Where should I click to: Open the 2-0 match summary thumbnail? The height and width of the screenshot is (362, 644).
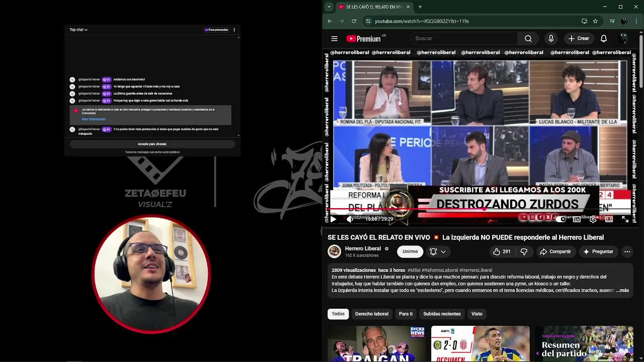[x=480, y=344]
